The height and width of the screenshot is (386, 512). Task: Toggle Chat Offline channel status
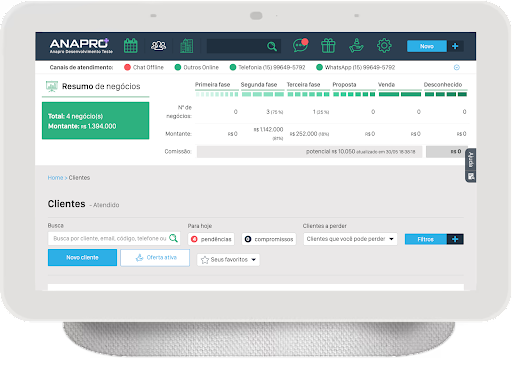pyautogui.click(x=144, y=67)
